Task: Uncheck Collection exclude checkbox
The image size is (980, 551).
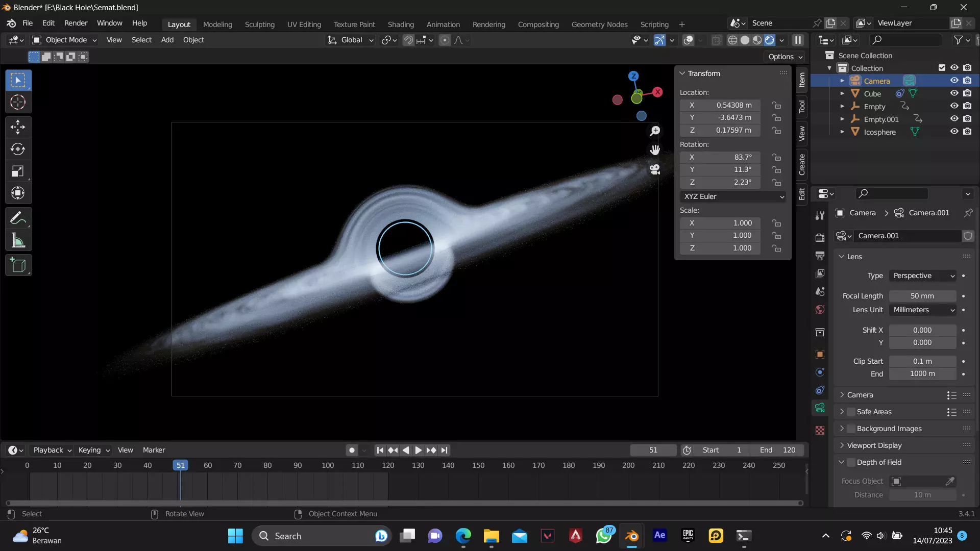Action: point(942,68)
